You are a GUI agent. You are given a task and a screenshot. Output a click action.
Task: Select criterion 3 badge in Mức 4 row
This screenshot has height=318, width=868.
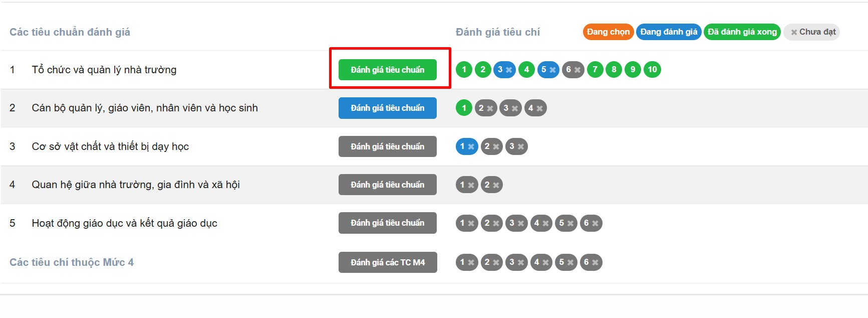pyautogui.click(x=516, y=262)
